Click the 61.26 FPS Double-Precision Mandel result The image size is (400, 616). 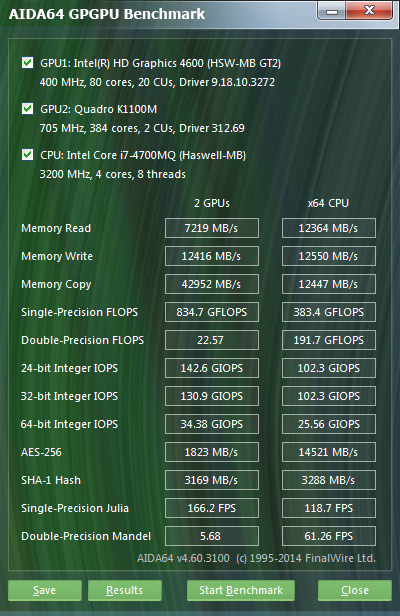(328, 536)
